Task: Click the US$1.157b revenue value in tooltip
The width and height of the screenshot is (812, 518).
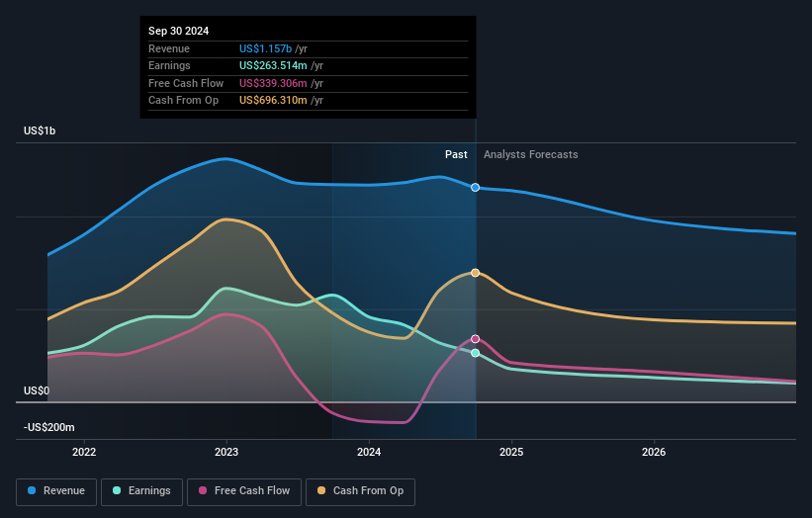Action: (265, 48)
